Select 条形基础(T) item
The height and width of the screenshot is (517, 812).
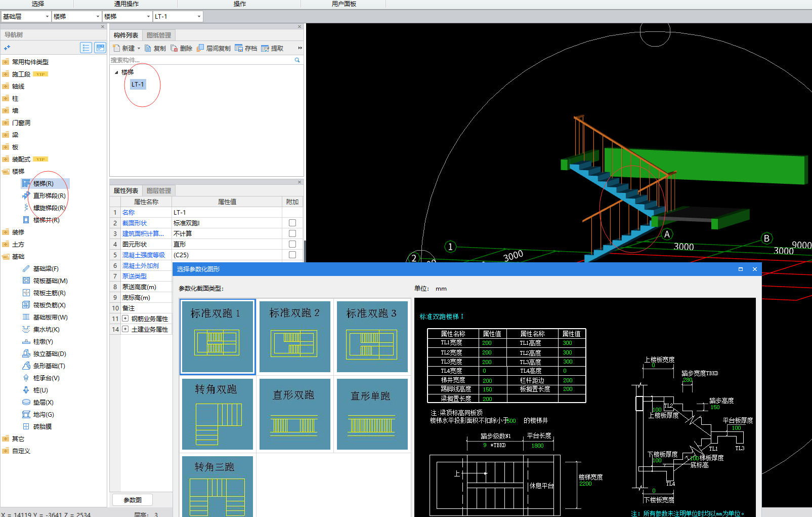point(49,366)
